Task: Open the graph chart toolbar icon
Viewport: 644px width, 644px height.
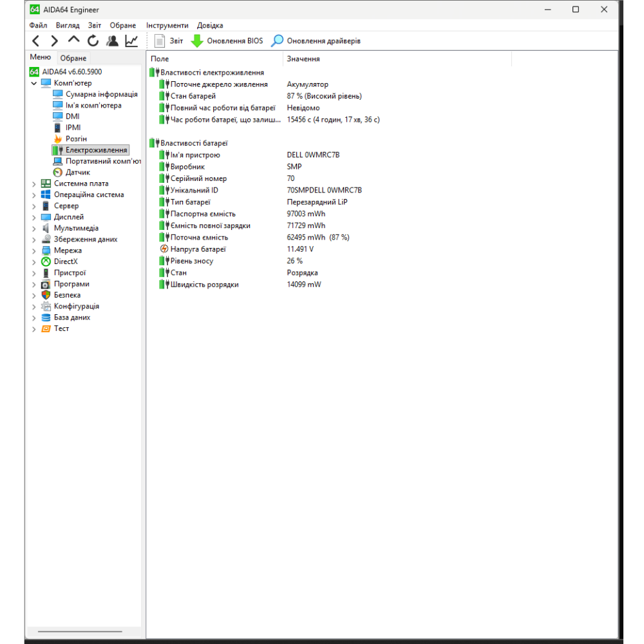Action: click(131, 41)
